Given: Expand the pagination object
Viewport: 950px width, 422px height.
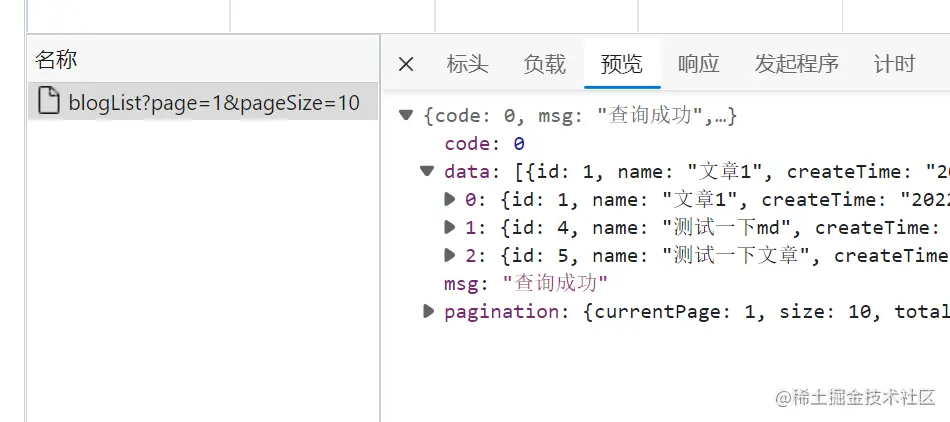Looking at the screenshot, I should [x=428, y=311].
